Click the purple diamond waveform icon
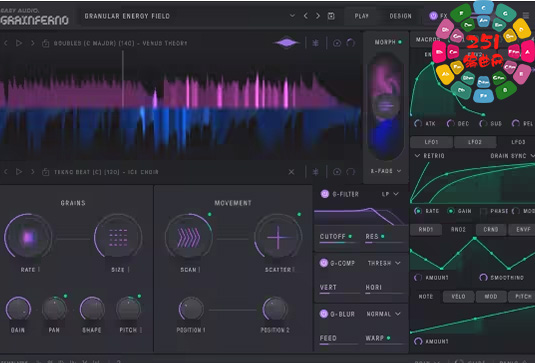This screenshot has width=535, height=363. point(287,43)
